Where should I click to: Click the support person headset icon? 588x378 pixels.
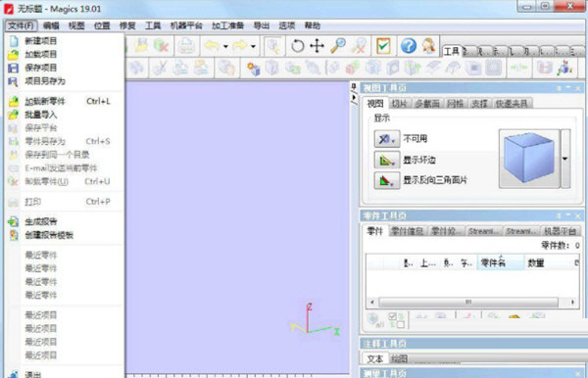428,46
